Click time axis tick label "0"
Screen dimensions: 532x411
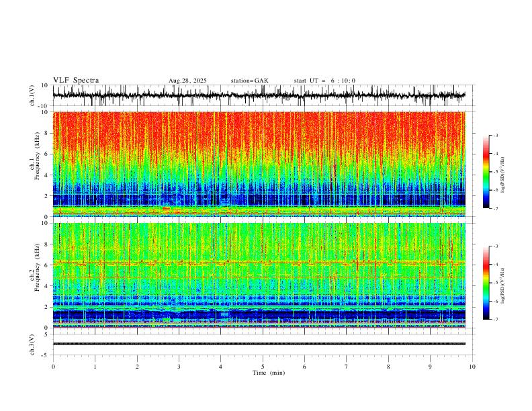(x=53, y=367)
